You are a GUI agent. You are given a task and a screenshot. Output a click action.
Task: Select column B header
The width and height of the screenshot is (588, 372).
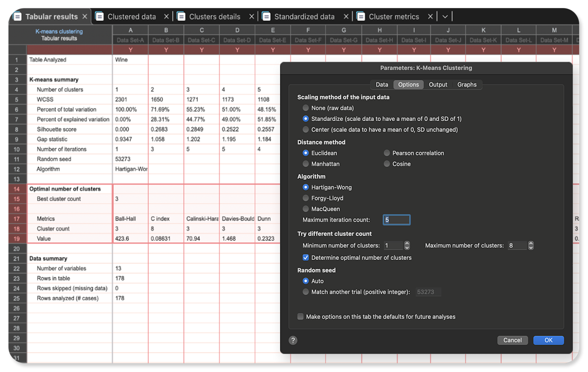point(166,30)
